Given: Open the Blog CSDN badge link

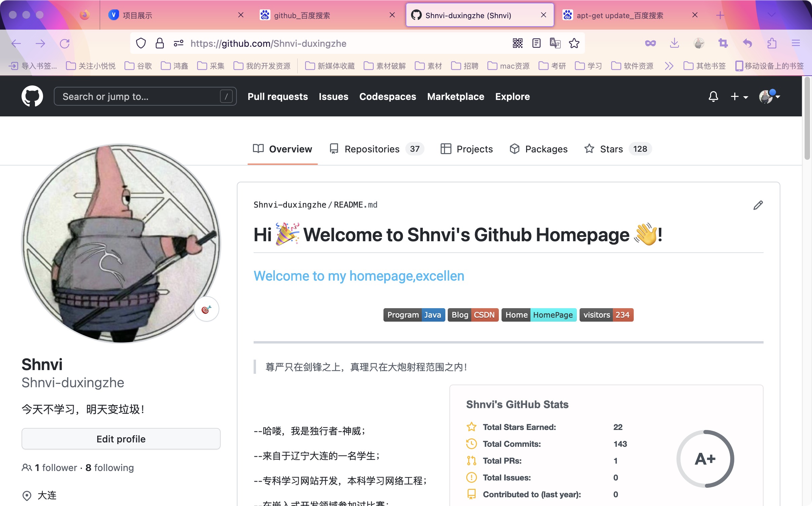Looking at the screenshot, I should 473,315.
